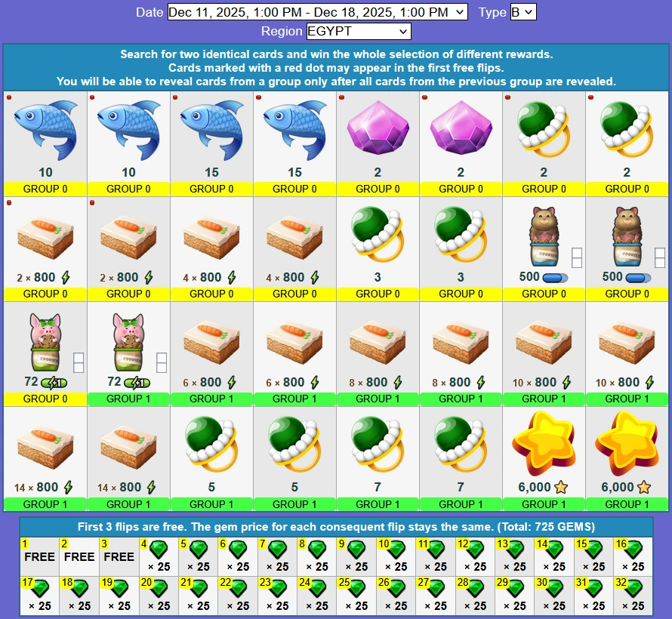
Task: Click the FREE label of flip 1
Action: point(39,557)
